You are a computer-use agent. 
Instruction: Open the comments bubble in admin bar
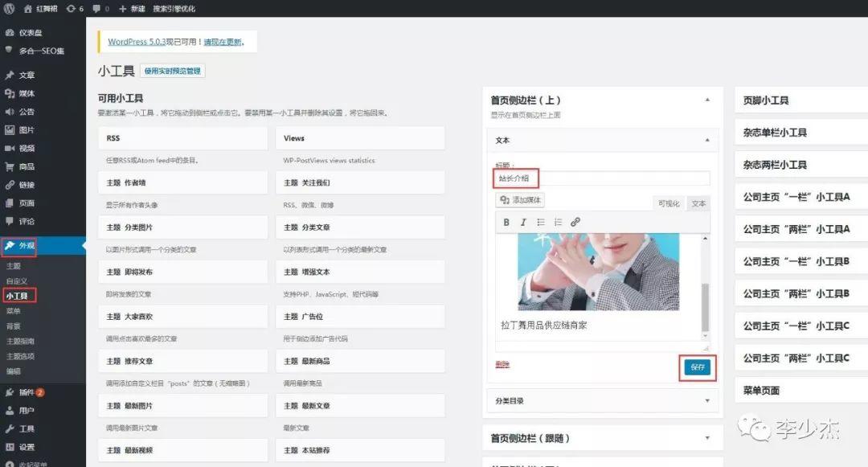point(100,8)
